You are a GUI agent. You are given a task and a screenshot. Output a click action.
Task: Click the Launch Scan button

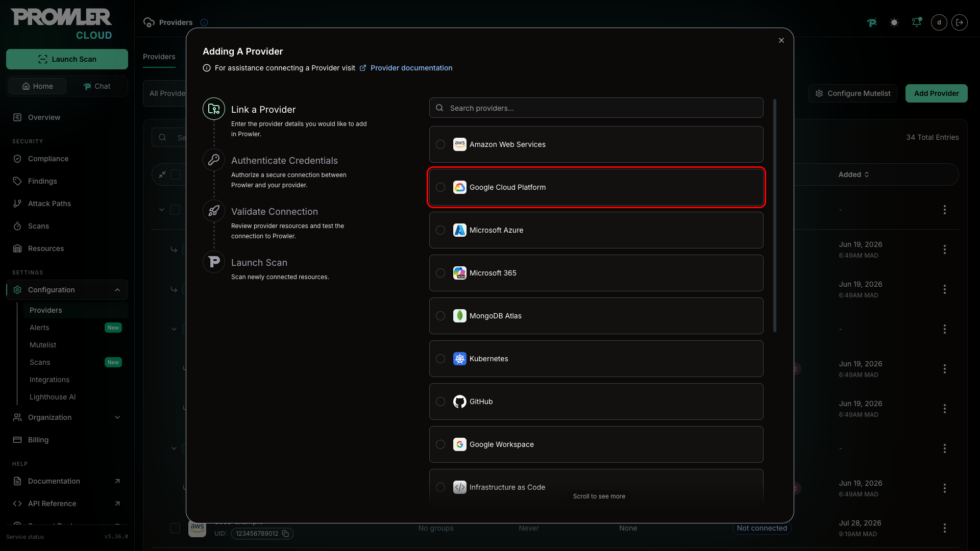tap(67, 59)
